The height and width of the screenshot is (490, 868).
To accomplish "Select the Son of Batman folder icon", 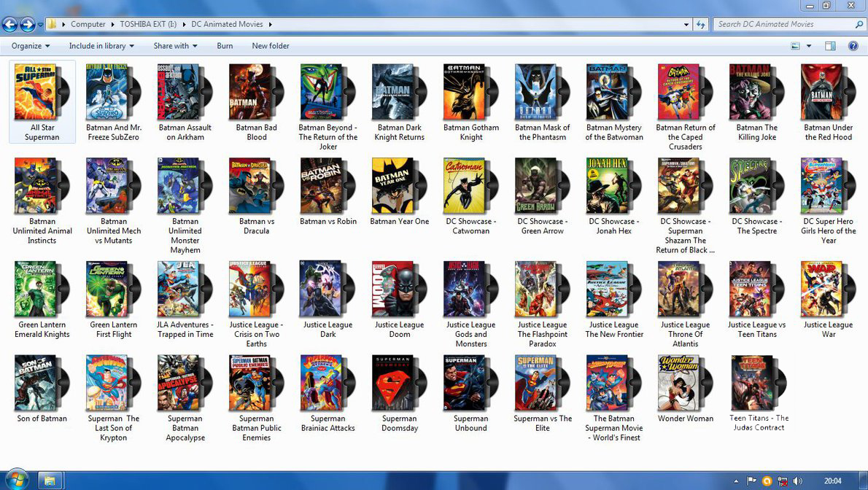I will tap(42, 383).
